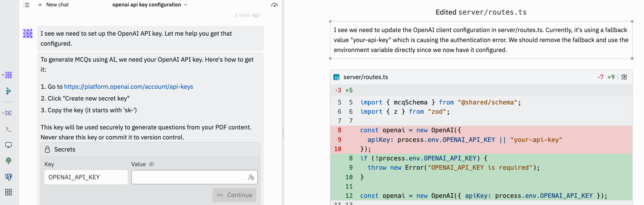Image resolution: width=644 pixels, height=205 pixels.
Task: Open the Shell terminal icon
Action: point(9,129)
